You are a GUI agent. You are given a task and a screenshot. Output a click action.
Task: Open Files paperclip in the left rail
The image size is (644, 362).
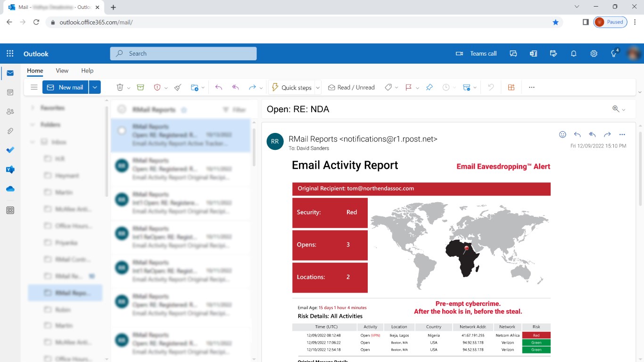[10, 131]
